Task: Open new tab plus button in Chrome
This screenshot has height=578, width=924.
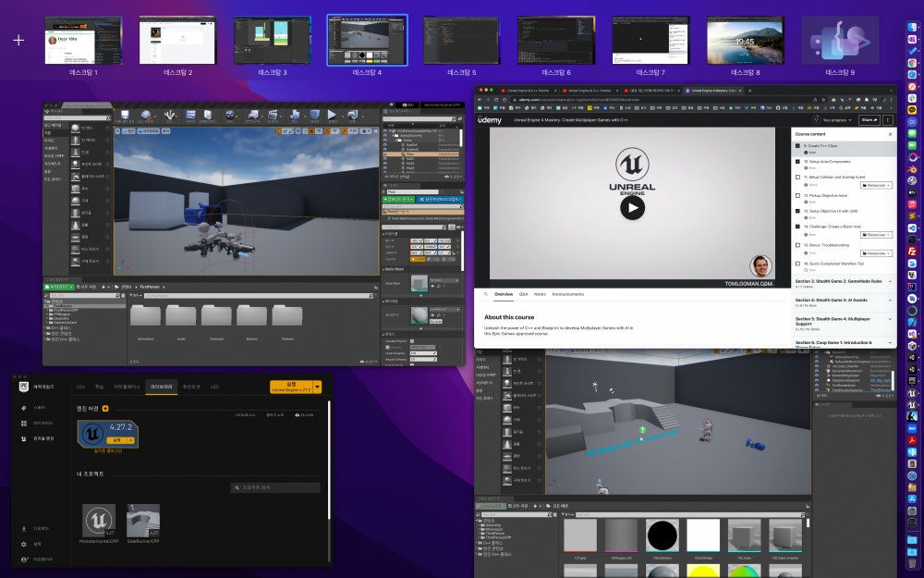Action: pos(749,91)
